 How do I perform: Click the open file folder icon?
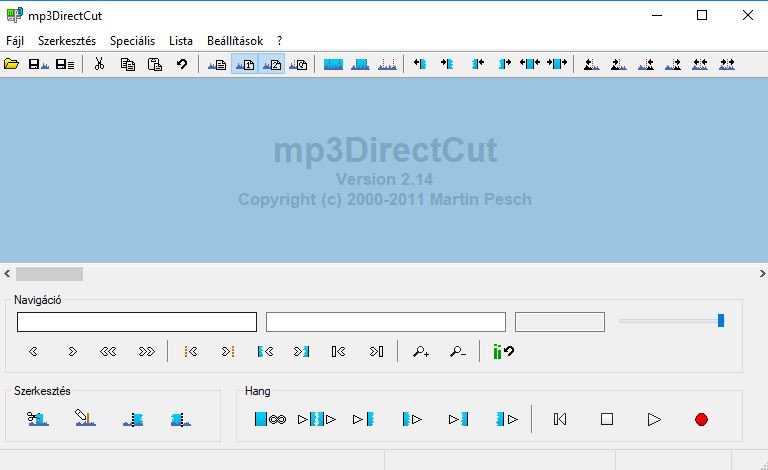pyautogui.click(x=12, y=64)
